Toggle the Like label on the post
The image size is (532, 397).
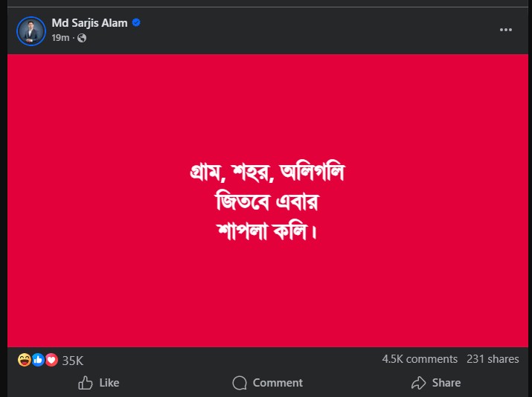[109, 383]
